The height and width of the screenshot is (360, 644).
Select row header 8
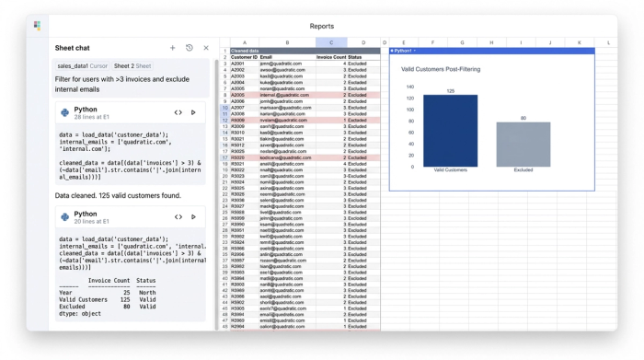tap(225, 95)
